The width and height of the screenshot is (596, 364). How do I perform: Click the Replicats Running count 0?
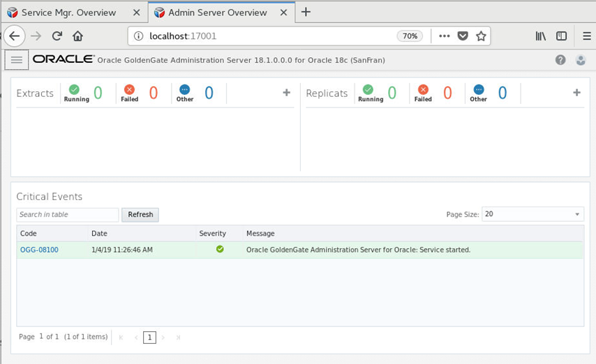coord(392,93)
